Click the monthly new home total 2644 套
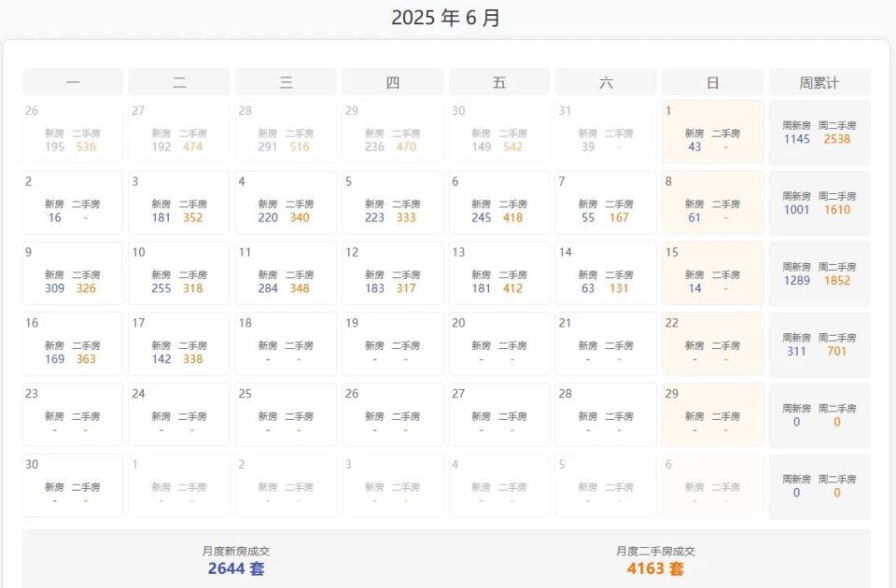This screenshot has height=588, width=896. pyautogui.click(x=236, y=568)
